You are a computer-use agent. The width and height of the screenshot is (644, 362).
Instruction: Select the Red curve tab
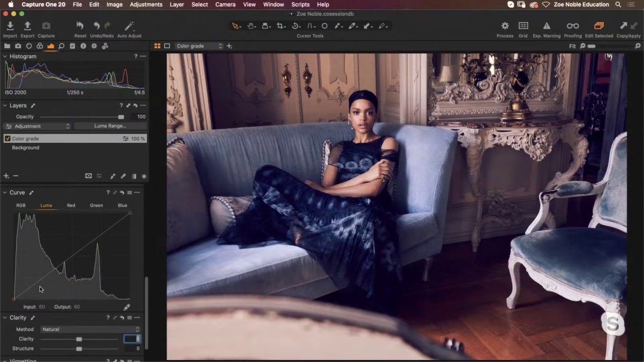click(71, 205)
